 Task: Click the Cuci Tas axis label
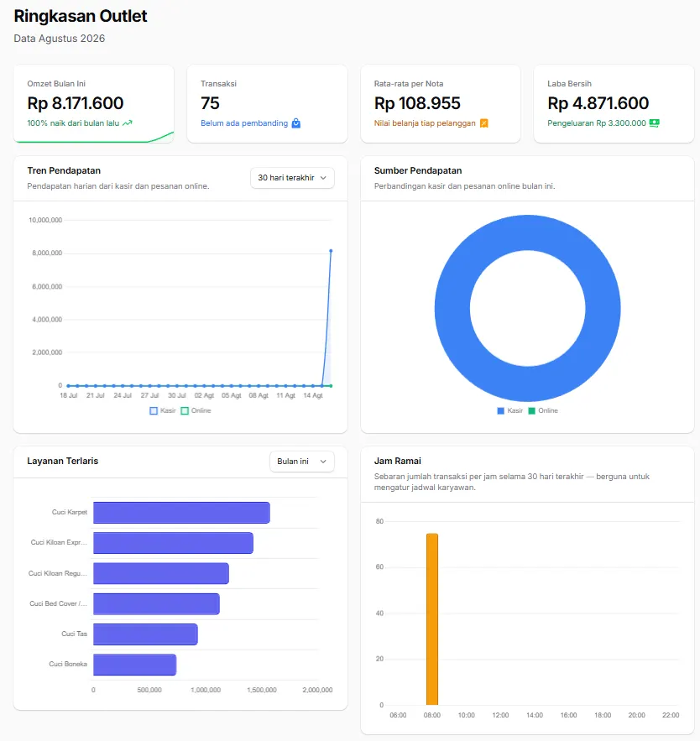(74, 634)
